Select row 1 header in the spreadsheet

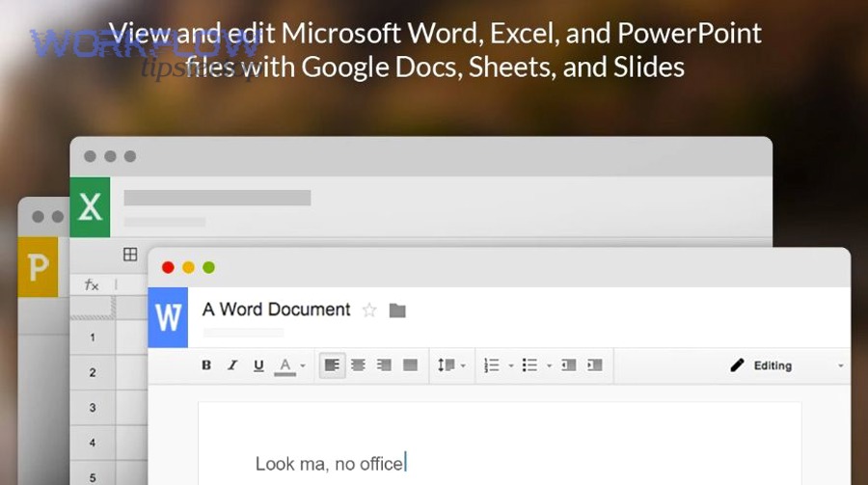(x=93, y=337)
